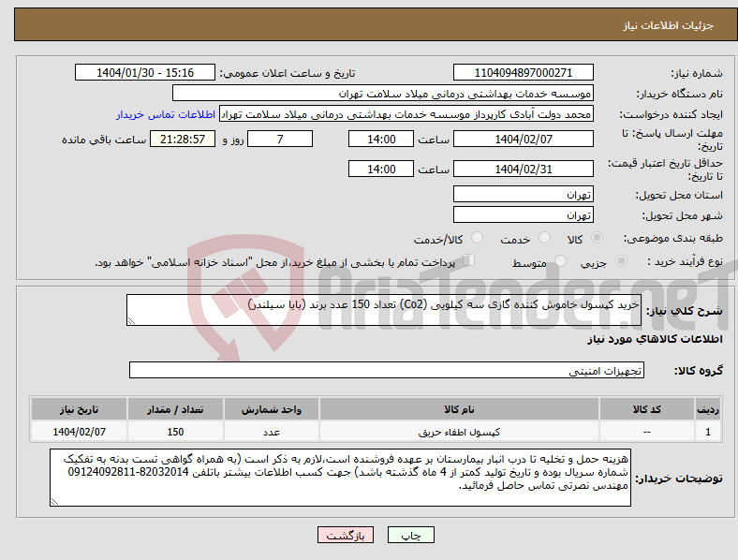Click the response deadline date 1404/02/07 field
This screenshot has height=560, width=738.
(523, 140)
